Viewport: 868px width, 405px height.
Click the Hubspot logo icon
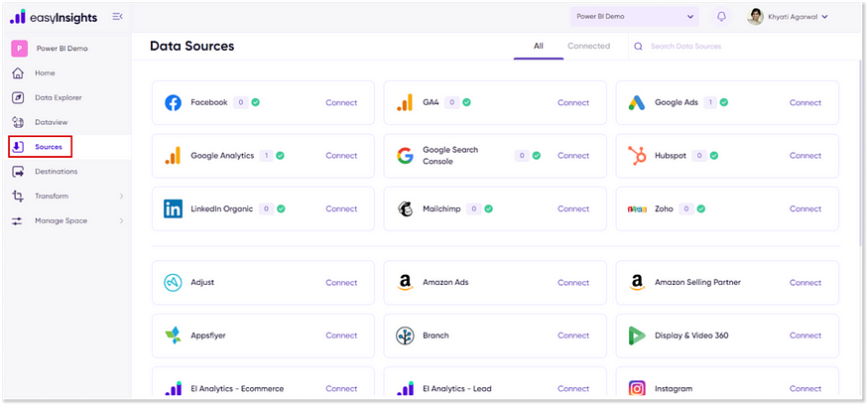coord(637,156)
